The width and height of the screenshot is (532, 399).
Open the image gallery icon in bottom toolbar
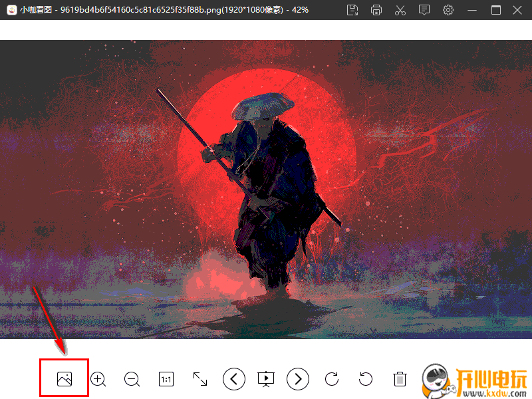pyautogui.click(x=65, y=379)
